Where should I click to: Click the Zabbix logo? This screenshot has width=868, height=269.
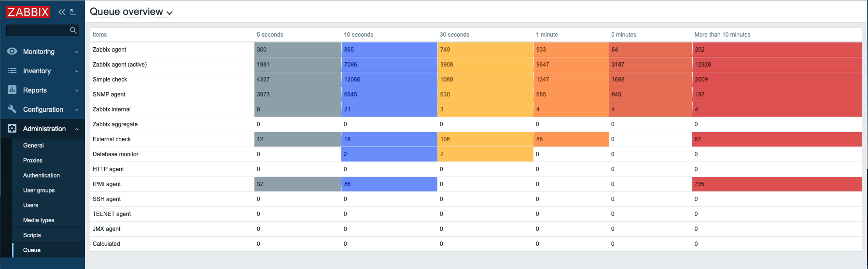[x=28, y=12]
